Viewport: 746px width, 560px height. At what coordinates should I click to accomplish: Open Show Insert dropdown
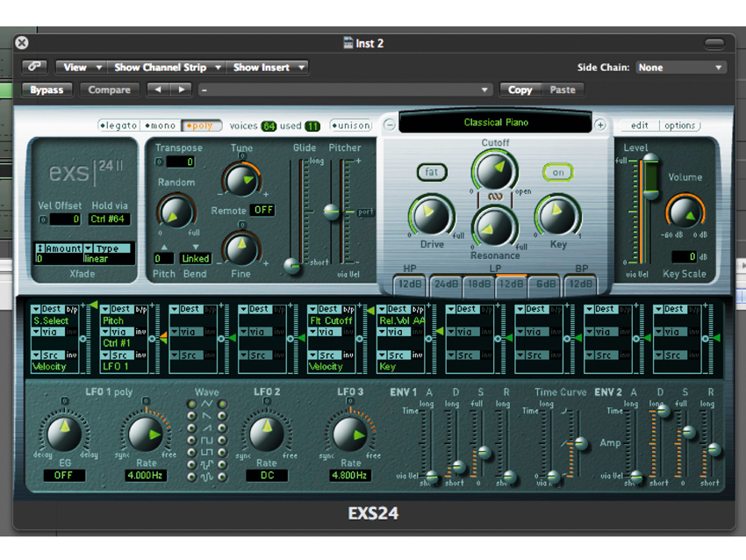point(268,67)
